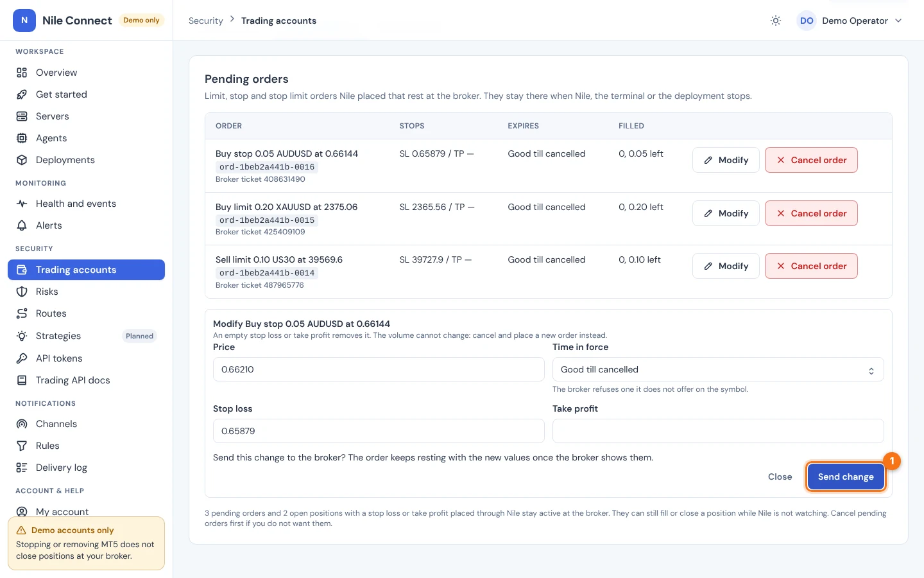Click the Security breadcrumb link
This screenshot has width=924, height=578.
[205, 21]
